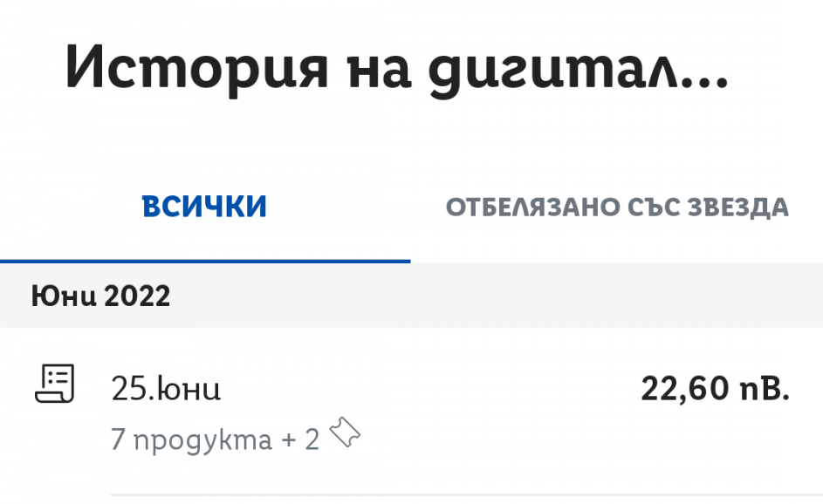Open the ОТБЕЛЯЗАНО СЪС ЗВЕЗДА tab
Viewport: 823px width, 504px height.
point(617,208)
